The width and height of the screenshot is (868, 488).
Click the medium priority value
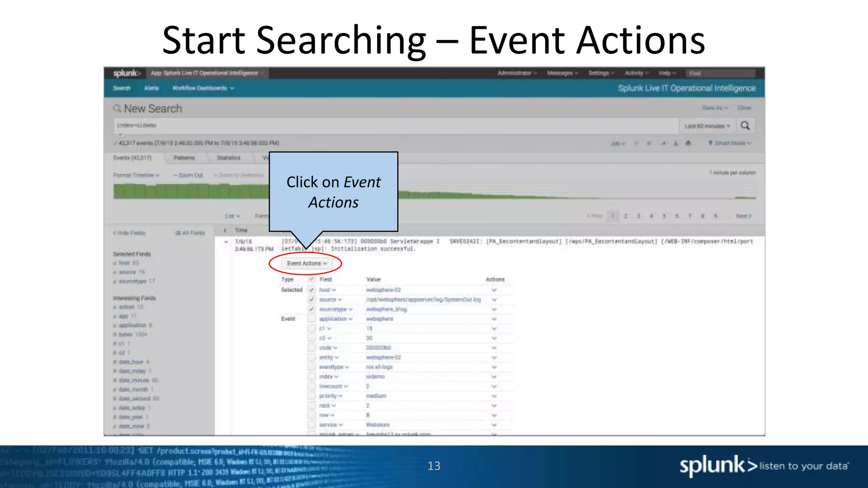[x=376, y=396]
